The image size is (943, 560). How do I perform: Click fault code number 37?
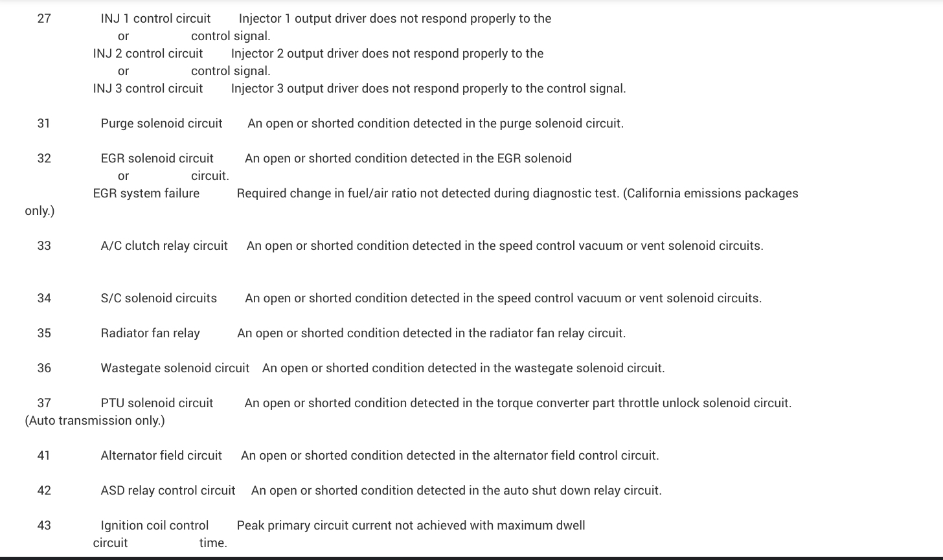coord(44,403)
